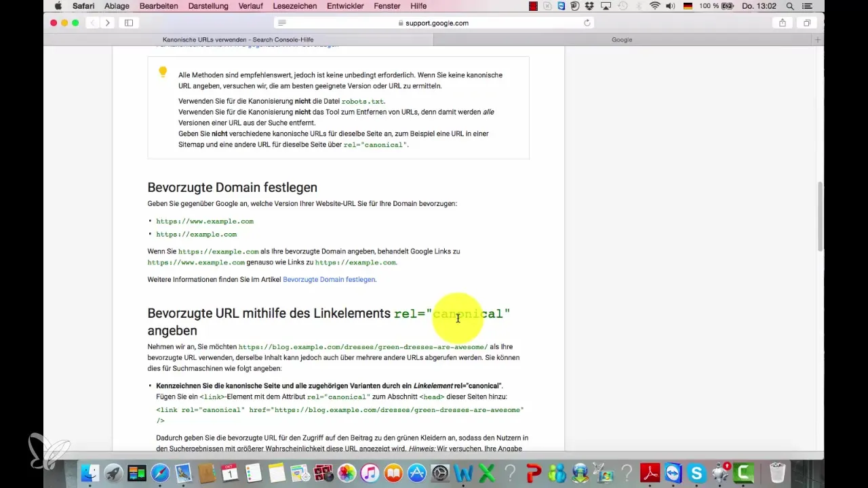Switch to the Google tab
The width and height of the screenshot is (868, 488).
[622, 40]
